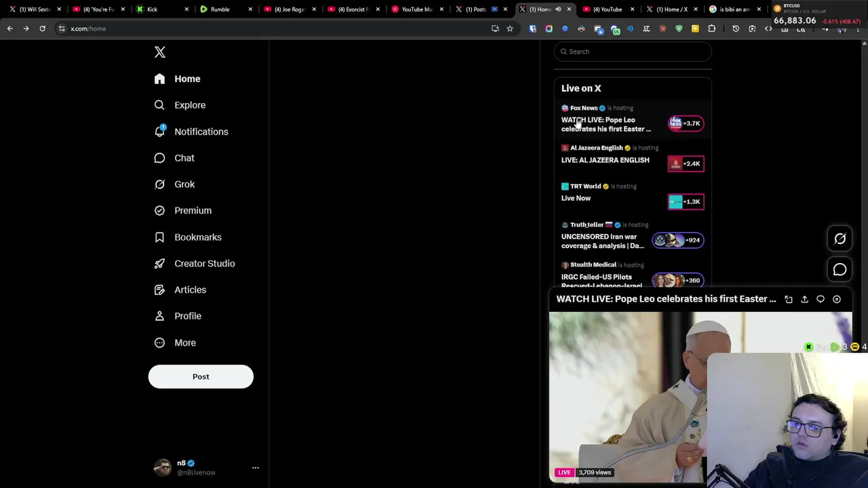The width and height of the screenshot is (868, 488).
Task: Click the n8 profile avatar
Action: pyautogui.click(x=163, y=468)
